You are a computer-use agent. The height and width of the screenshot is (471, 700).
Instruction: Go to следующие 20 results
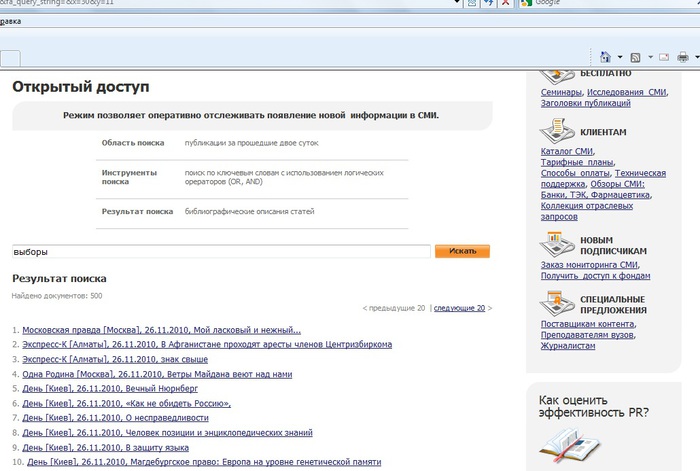[459, 308]
